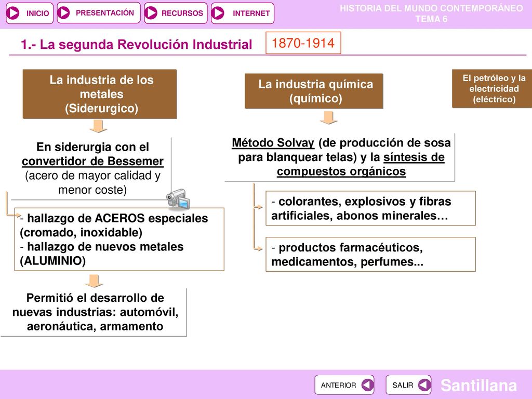Click the underlined 'convertidor de Bessemer' text

point(92,161)
